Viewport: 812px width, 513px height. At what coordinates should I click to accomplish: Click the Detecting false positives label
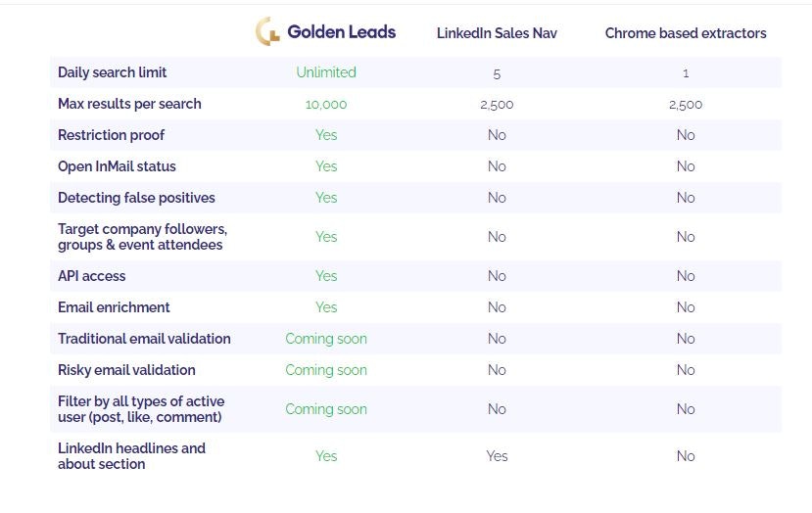tap(136, 198)
